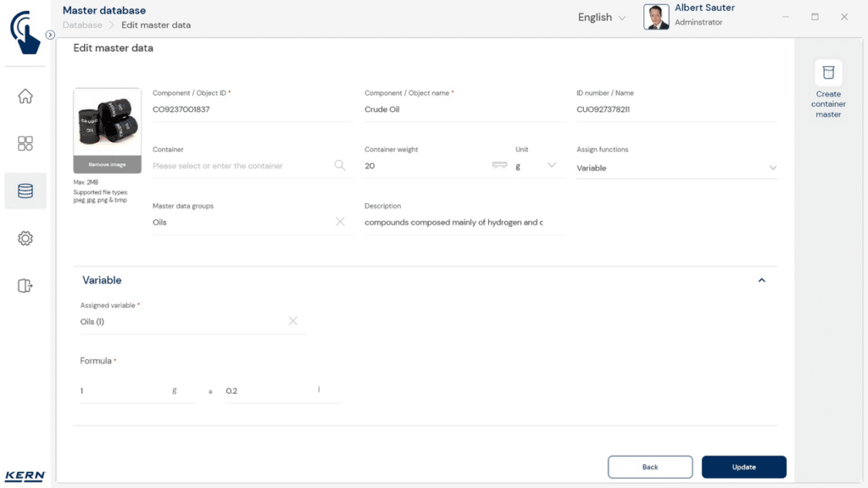Click Remove image on crude oil thumbnail
The height and width of the screenshot is (488, 868).
tap(107, 164)
